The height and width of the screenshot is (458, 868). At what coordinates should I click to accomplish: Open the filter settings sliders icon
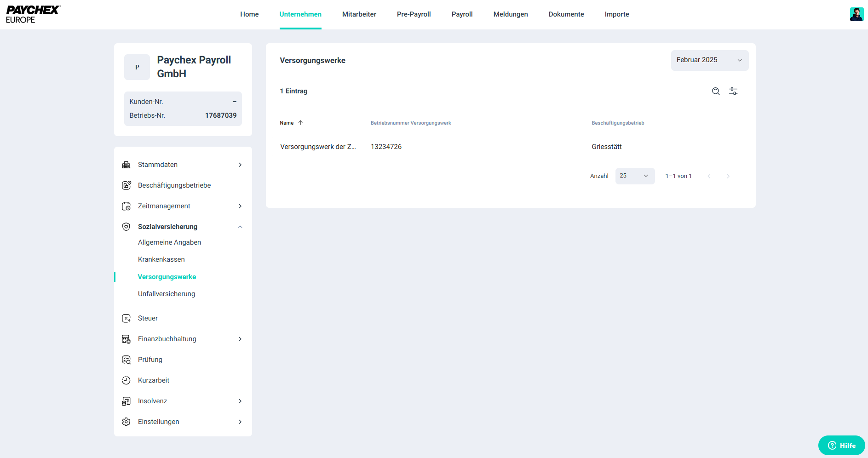click(x=733, y=92)
